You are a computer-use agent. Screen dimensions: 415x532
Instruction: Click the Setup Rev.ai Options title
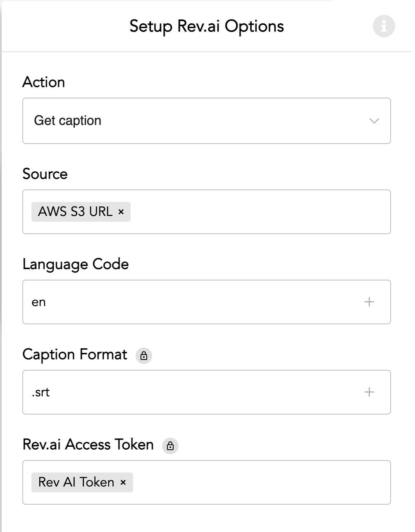pyautogui.click(x=207, y=26)
